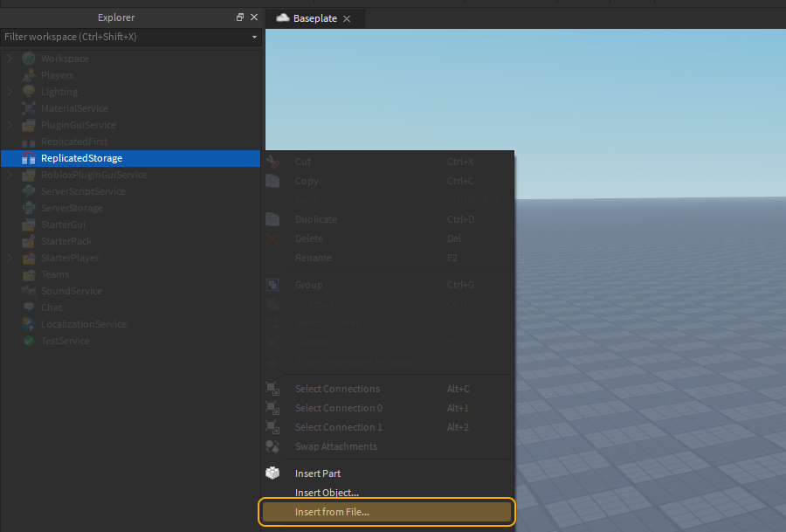Select ServerScriptService in Explorer tree
786x532 pixels.
tap(130, 191)
